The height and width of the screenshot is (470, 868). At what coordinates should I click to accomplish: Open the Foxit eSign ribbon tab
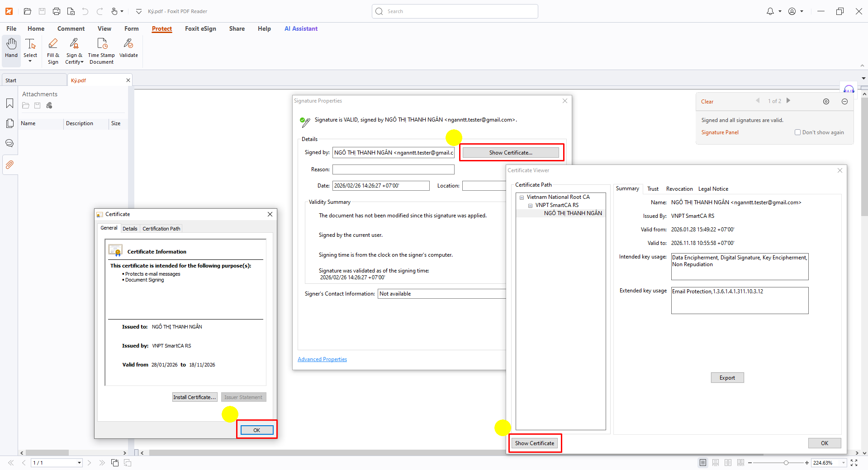pos(200,28)
